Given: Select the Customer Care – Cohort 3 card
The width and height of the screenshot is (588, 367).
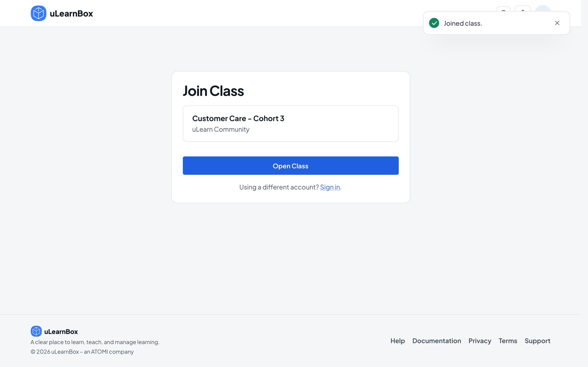Looking at the screenshot, I should click(291, 124).
